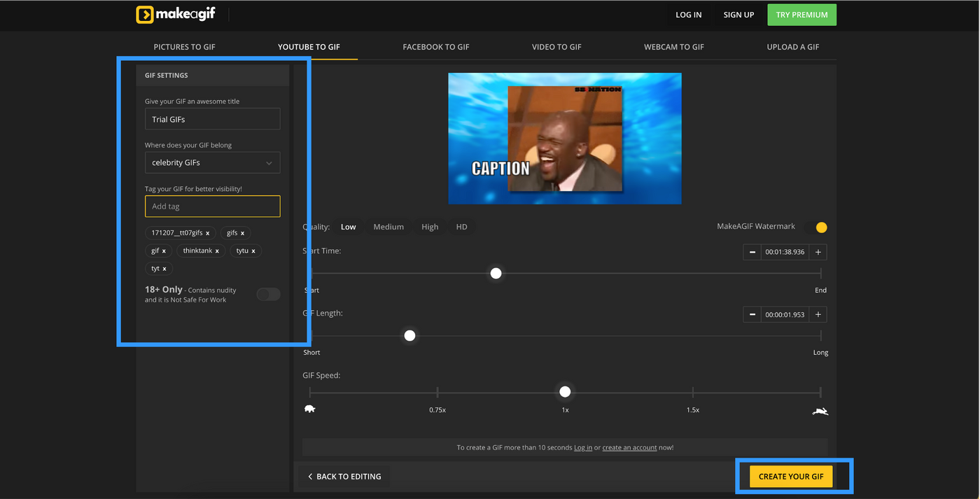The width and height of the screenshot is (980, 499).
Task: Open the Facebook to GIF tab
Action: [436, 47]
